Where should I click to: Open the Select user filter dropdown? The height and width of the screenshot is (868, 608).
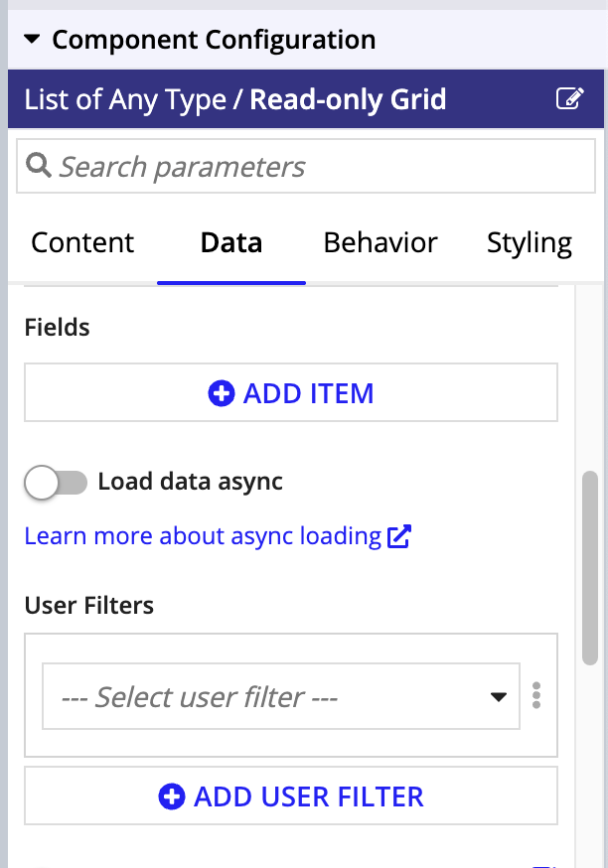coord(281,696)
